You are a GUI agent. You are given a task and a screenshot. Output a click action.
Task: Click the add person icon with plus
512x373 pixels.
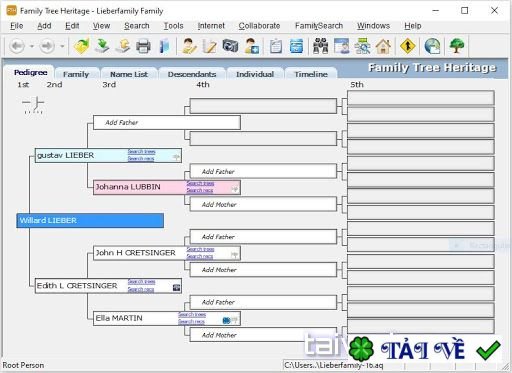pos(251,46)
